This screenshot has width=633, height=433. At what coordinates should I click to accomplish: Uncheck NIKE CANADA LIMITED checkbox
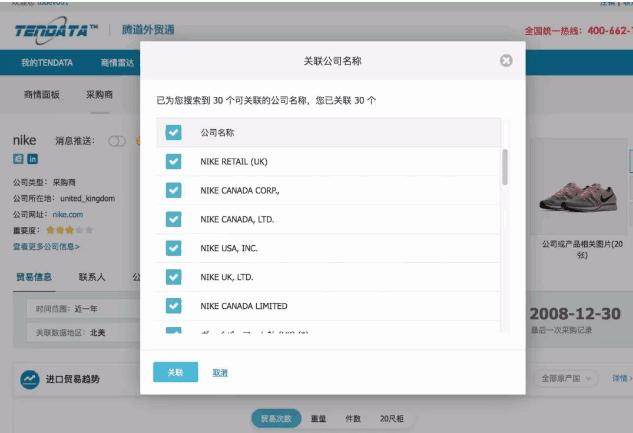173,306
